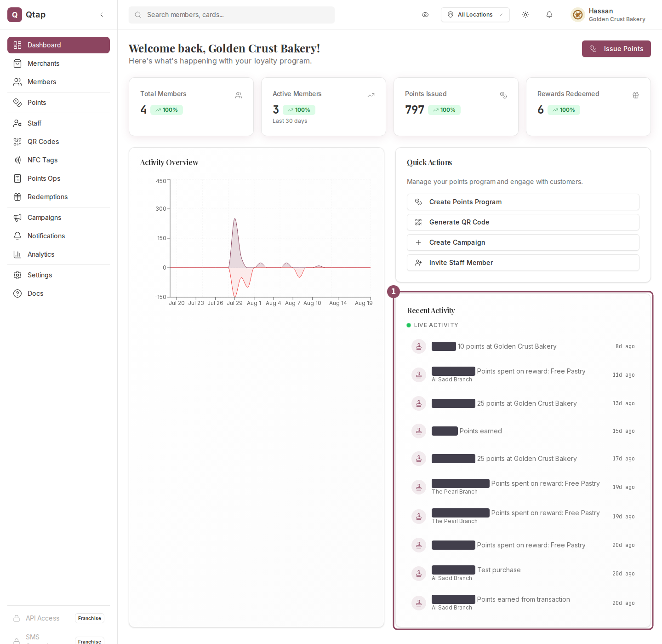
Task: Click the Analytics chart icon
Action: pyautogui.click(x=17, y=254)
